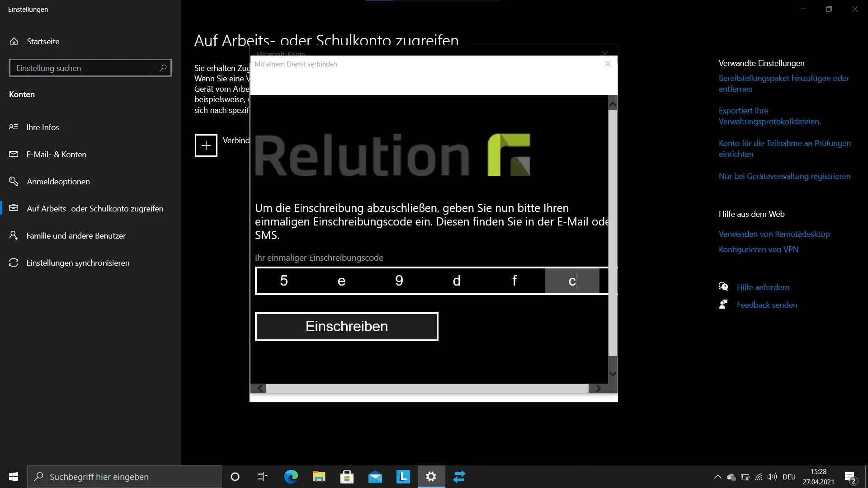The width and height of the screenshot is (868, 488).
Task: Focus the 'Einstellung suchen' search box
Action: (90, 68)
